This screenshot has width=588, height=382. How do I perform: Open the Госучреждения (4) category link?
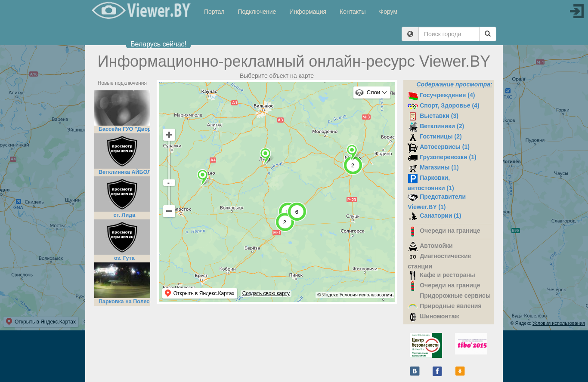(447, 95)
